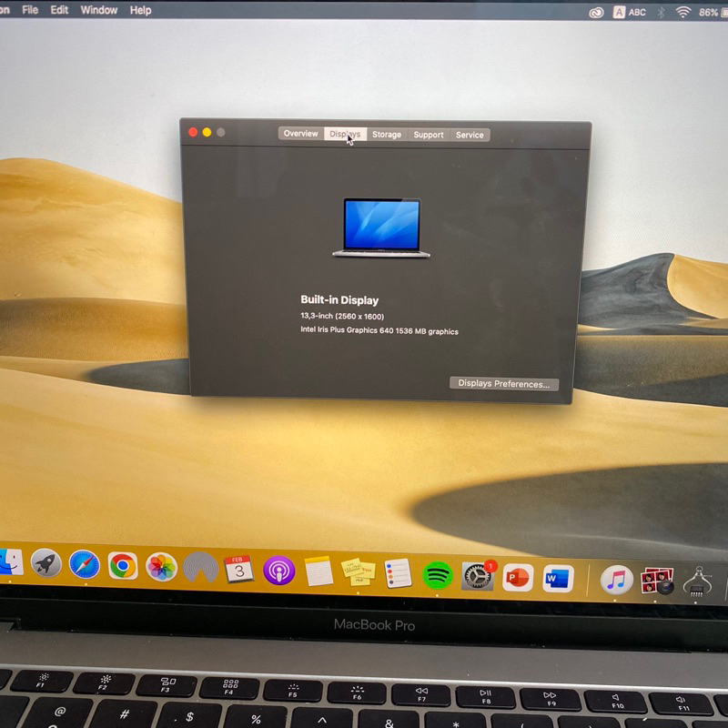The height and width of the screenshot is (728, 728).
Task: Select the Displays tab
Action: 345,134
